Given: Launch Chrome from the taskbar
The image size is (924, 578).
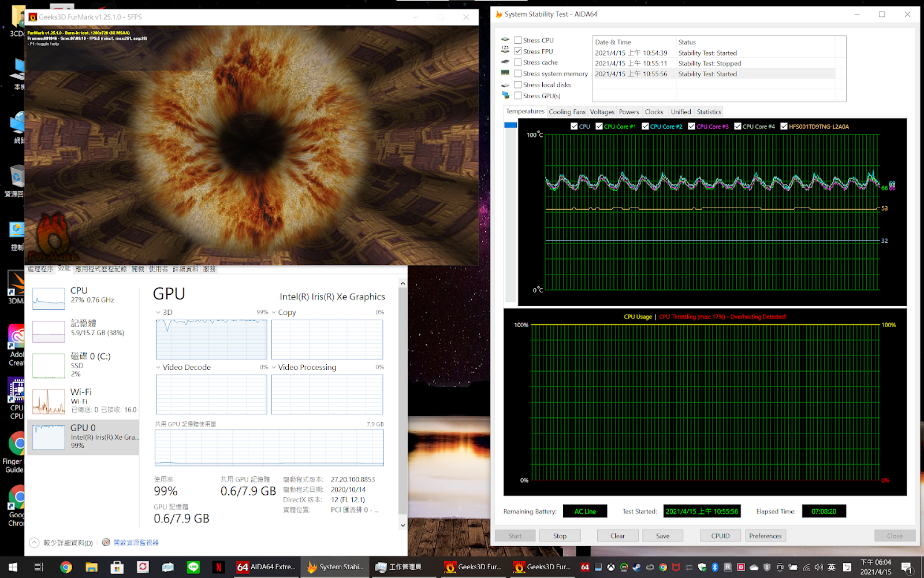Looking at the screenshot, I should tap(66, 567).
